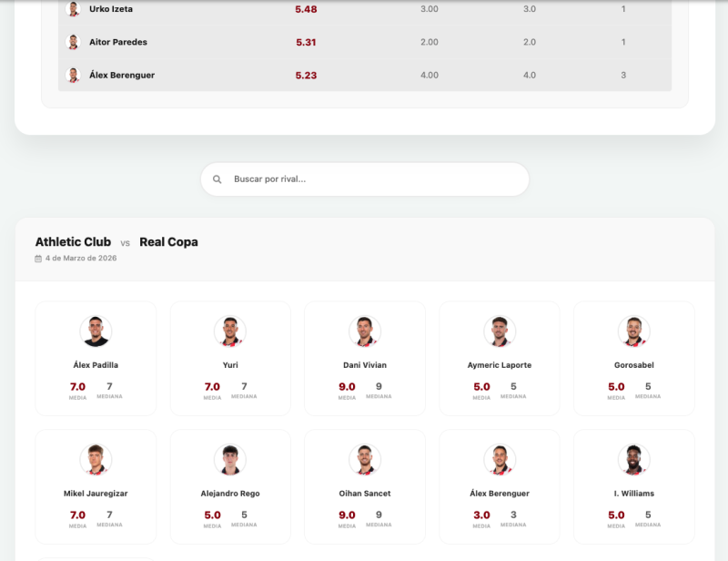The width and height of the screenshot is (728, 561).
Task: Click Álex Berenguer's 3.0 media score
Action: (x=481, y=515)
